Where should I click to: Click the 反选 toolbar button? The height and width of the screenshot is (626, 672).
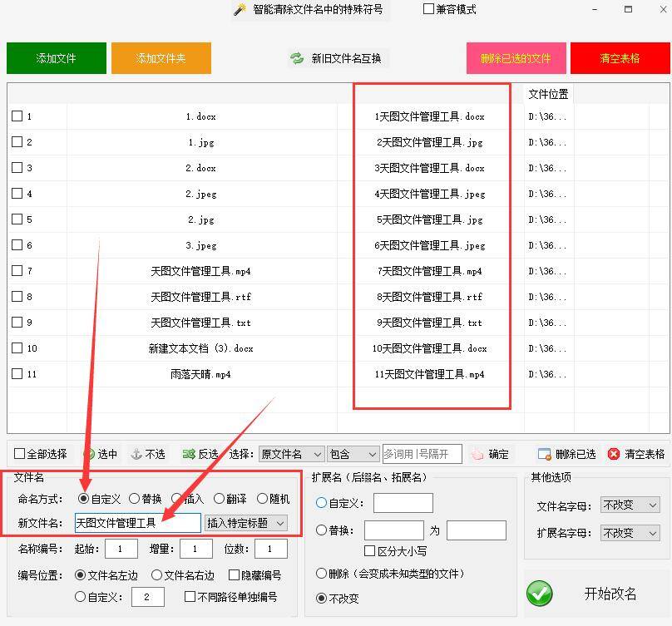[200, 454]
